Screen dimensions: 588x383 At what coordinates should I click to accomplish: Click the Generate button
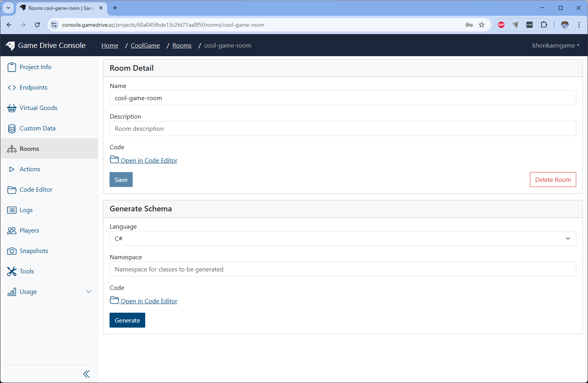(127, 320)
